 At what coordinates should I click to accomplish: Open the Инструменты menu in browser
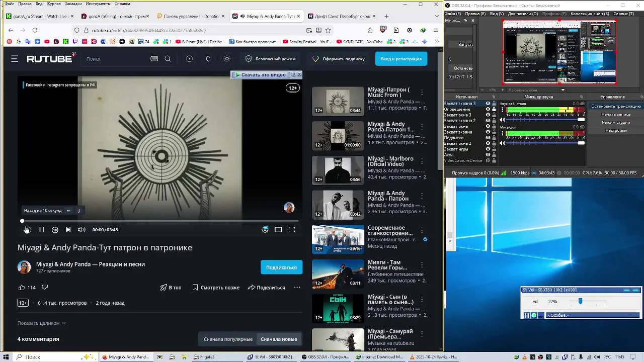click(98, 4)
